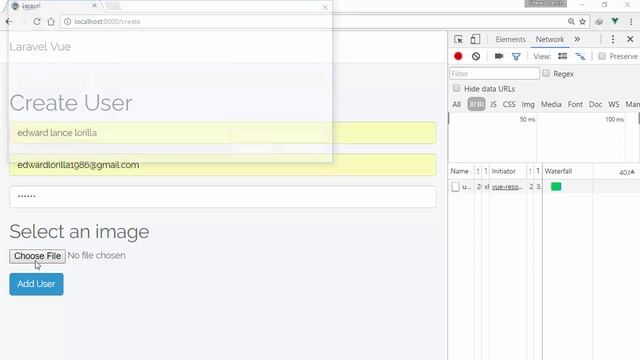
Task: Activate the DevTools element inspector icon
Action: pos(458,39)
